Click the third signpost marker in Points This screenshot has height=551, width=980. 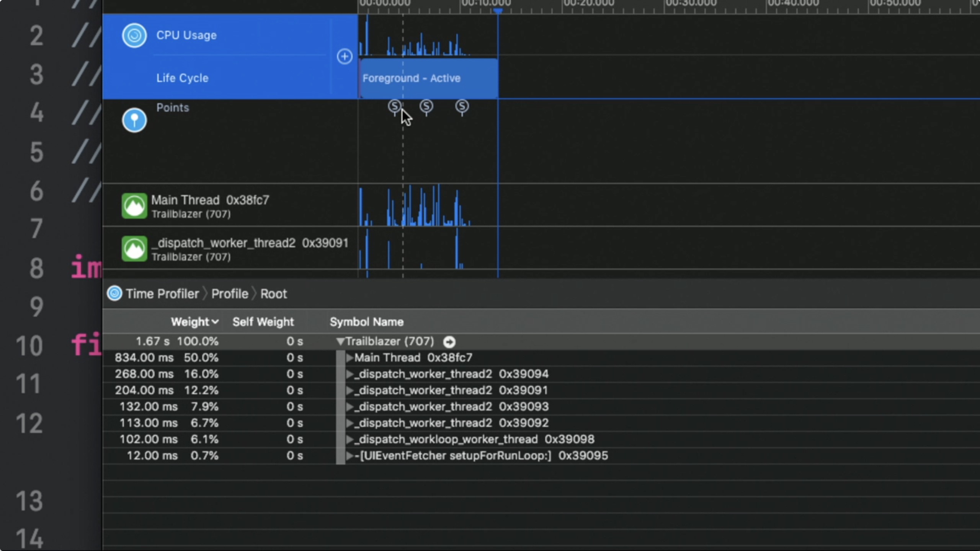click(x=462, y=106)
